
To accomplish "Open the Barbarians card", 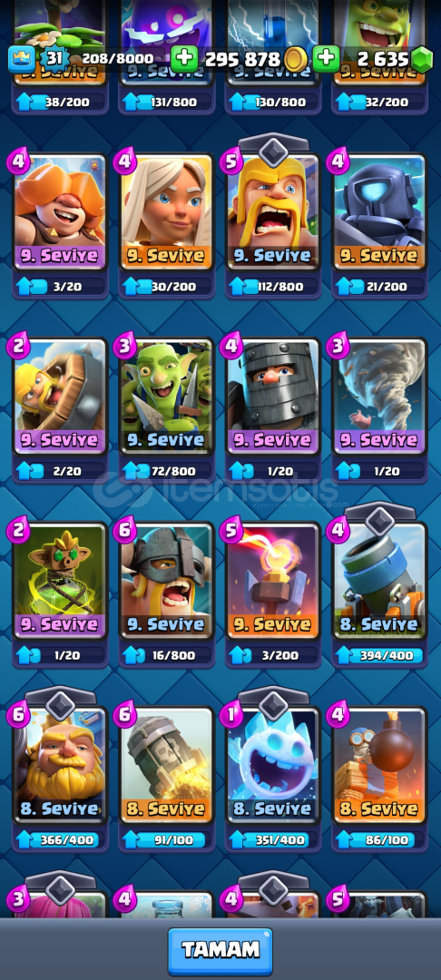I will pyautogui.click(x=273, y=211).
